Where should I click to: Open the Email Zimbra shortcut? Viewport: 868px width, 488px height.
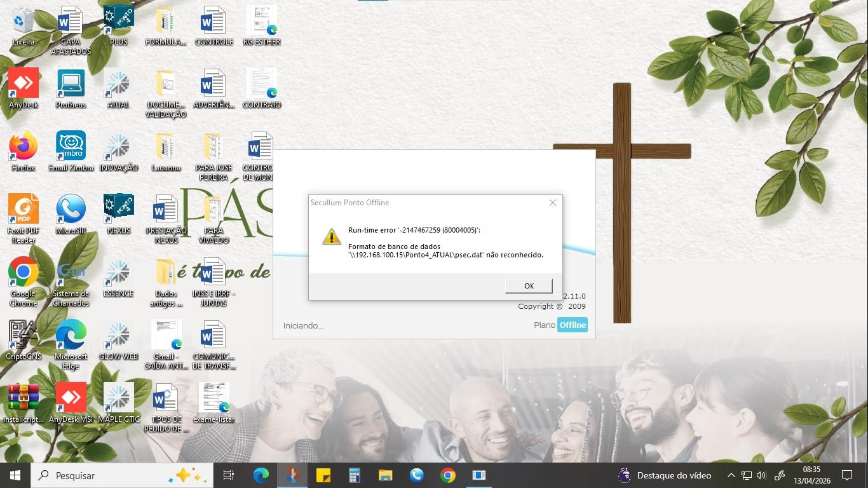click(71, 152)
